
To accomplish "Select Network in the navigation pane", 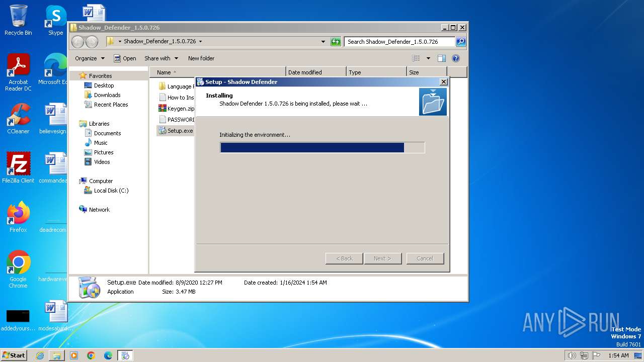I will [99, 210].
